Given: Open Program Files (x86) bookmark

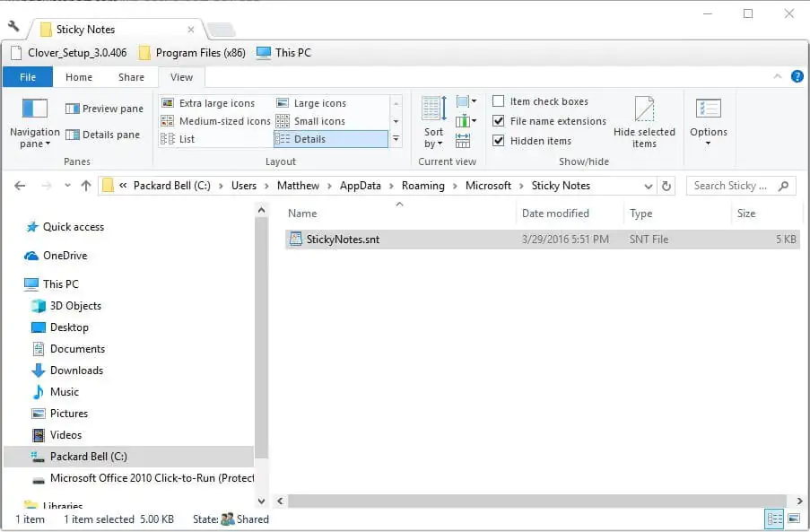Looking at the screenshot, I should click(x=191, y=52).
